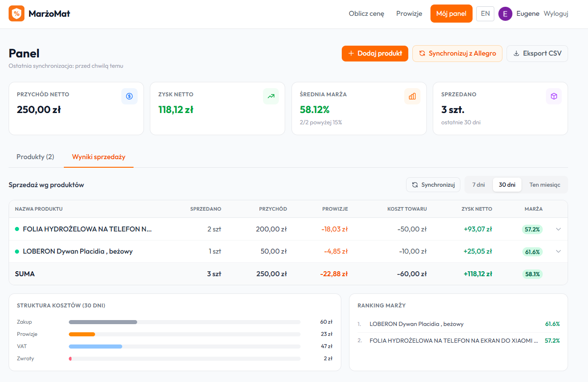
Task: Click the dollar icon on Przychód Netto card
Action: tap(129, 96)
